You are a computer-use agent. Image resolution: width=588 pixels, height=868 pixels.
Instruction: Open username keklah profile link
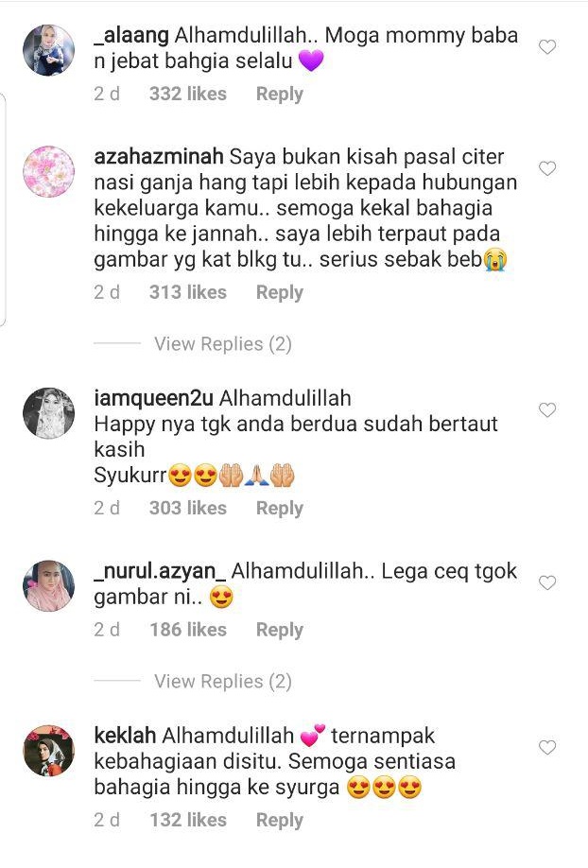[125, 735]
